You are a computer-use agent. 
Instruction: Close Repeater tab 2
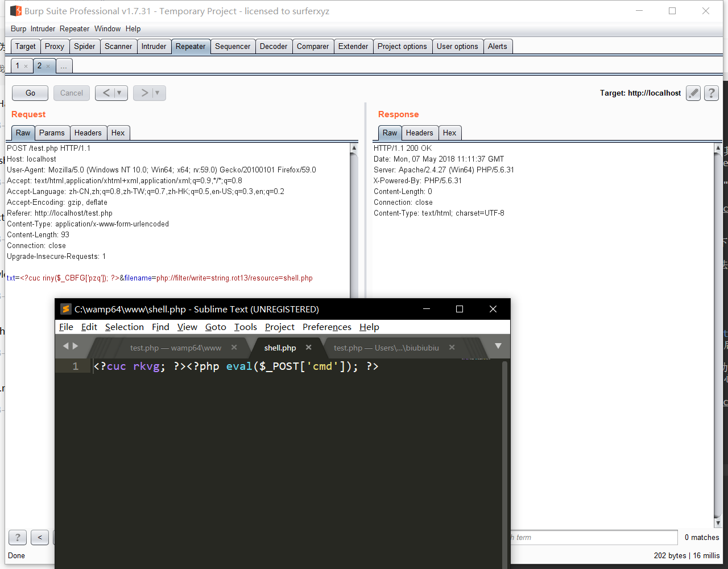(x=48, y=67)
